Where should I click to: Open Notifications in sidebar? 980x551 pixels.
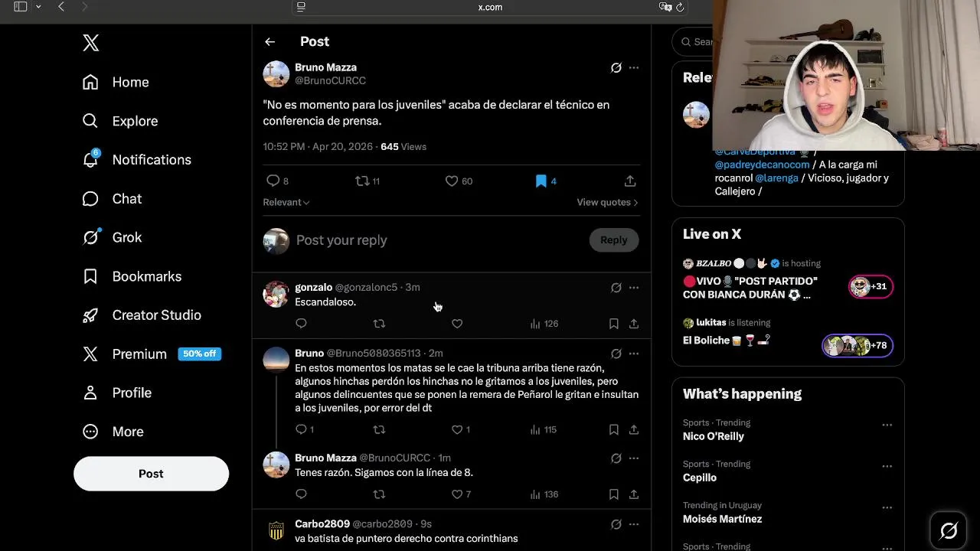(136, 159)
